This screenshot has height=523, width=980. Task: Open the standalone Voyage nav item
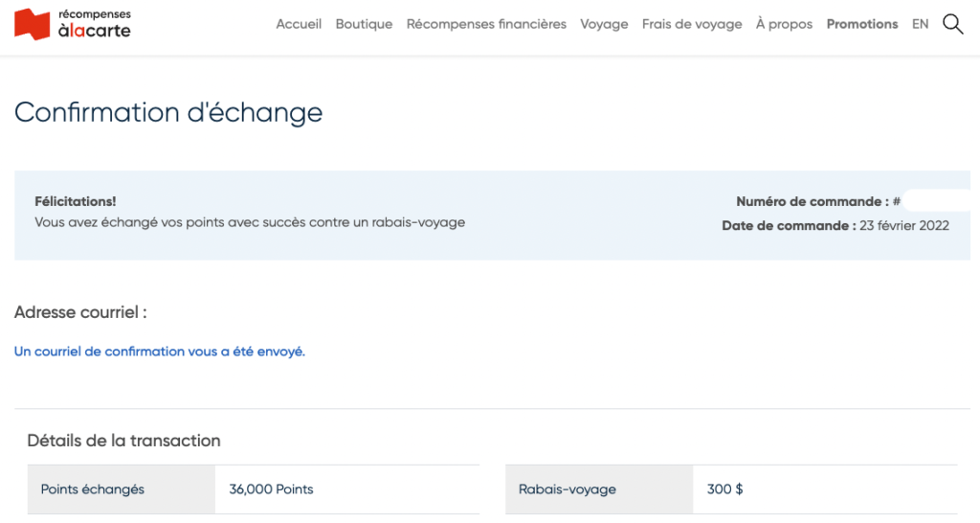click(x=604, y=24)
